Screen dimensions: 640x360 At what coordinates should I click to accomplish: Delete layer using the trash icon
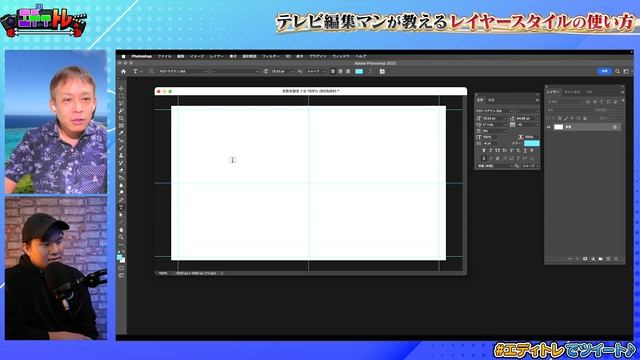click(616, 259)
